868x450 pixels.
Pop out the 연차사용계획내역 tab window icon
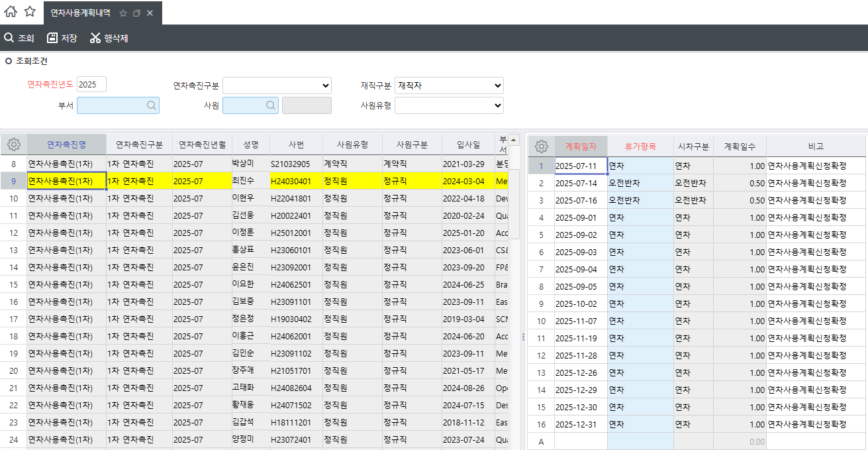click(136, 13)
